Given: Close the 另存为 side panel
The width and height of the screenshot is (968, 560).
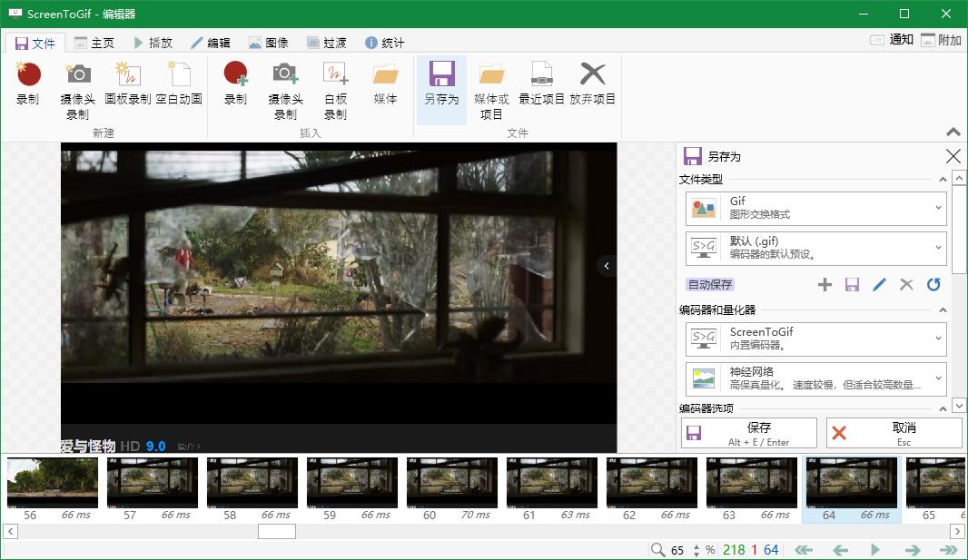Looking at the screenshot, I should (953, 156).
